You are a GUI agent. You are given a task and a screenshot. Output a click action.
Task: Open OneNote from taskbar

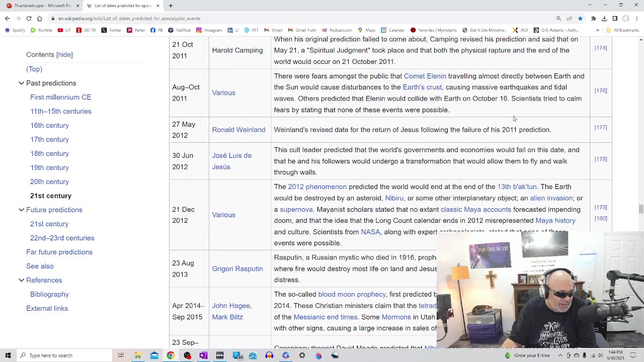pyautogui.click(x=203, y=355)
